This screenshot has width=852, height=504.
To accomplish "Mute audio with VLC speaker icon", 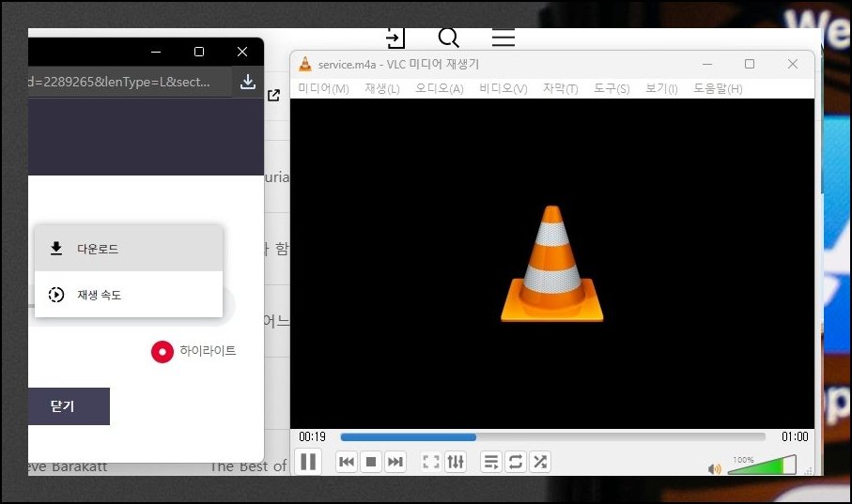I will [x=715, y=468].
